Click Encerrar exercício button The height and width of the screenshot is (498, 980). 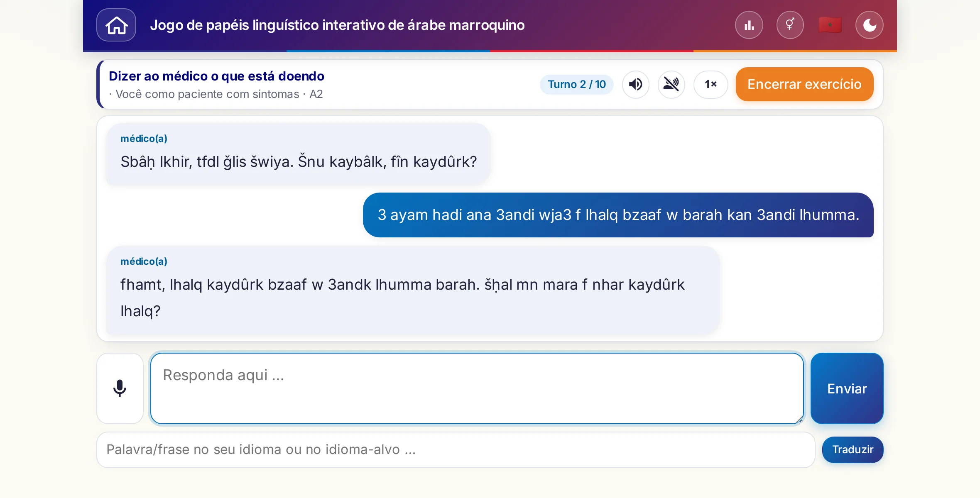tap(804, 84)
